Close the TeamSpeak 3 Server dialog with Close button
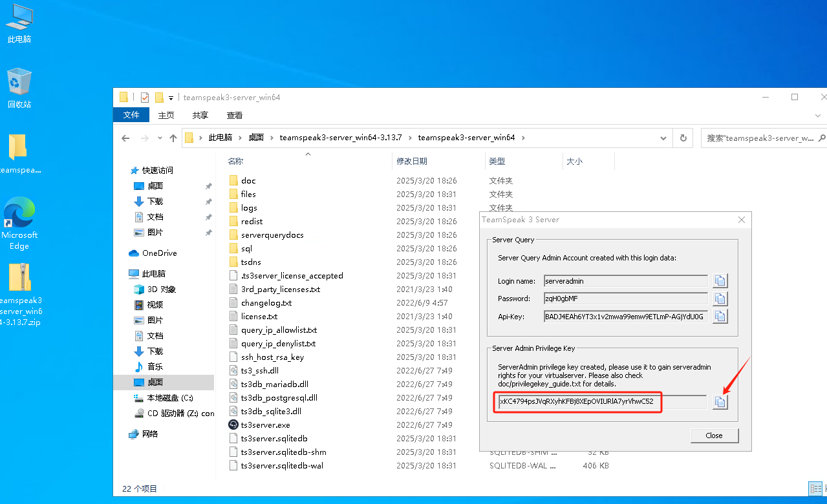The image size is (827, 504). click(x=714, y=436)
